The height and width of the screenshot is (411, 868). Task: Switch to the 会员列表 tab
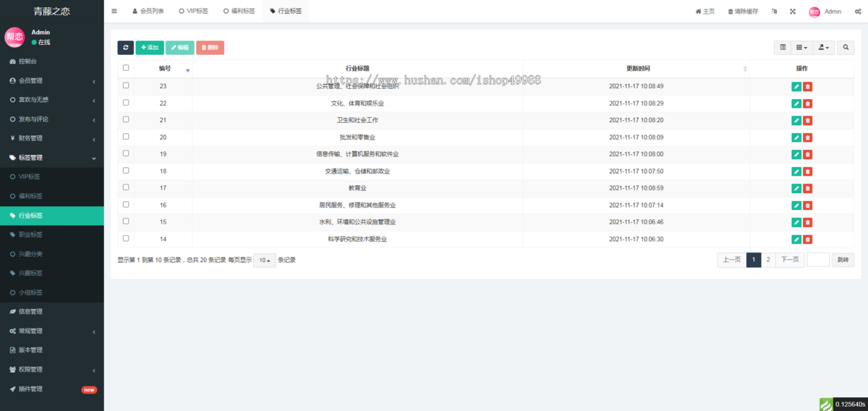pos(148,12)
